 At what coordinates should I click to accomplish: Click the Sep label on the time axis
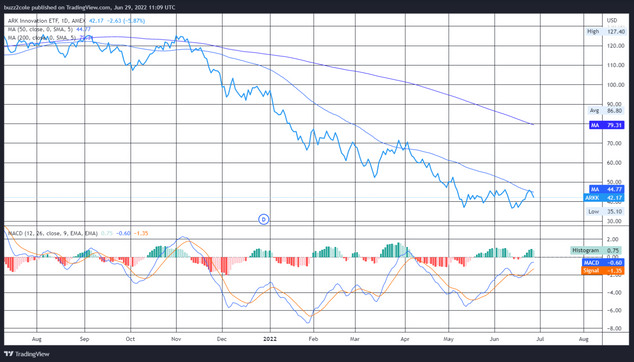coord(84,339)
